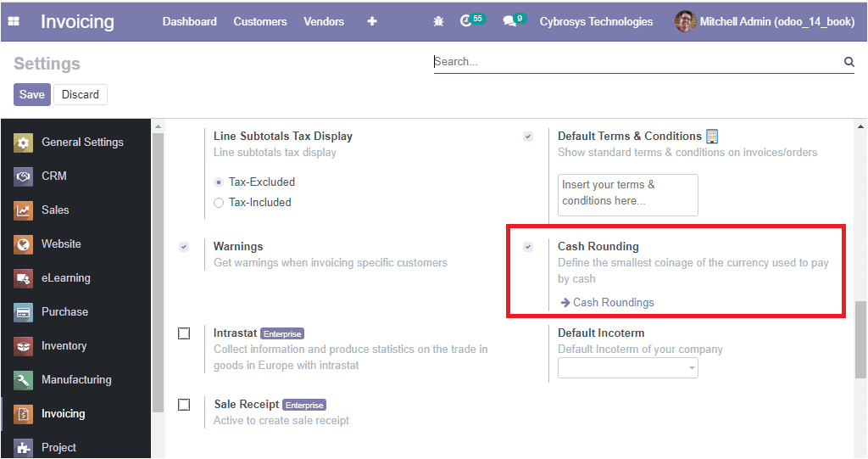This screenshot has width=868, height=459.
Task: Click the Default Incoterm heading
Action: [601, 333]
